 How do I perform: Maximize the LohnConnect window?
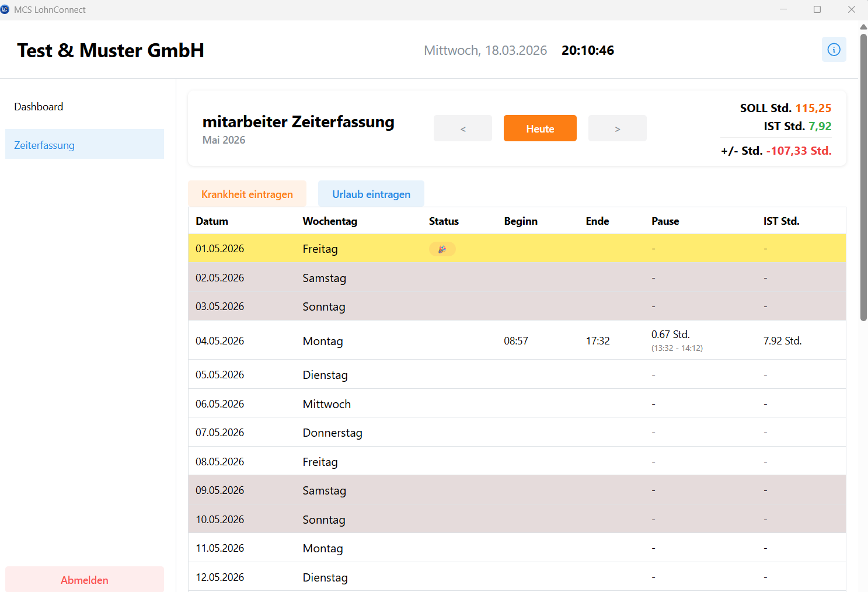[x=817, y=9]
